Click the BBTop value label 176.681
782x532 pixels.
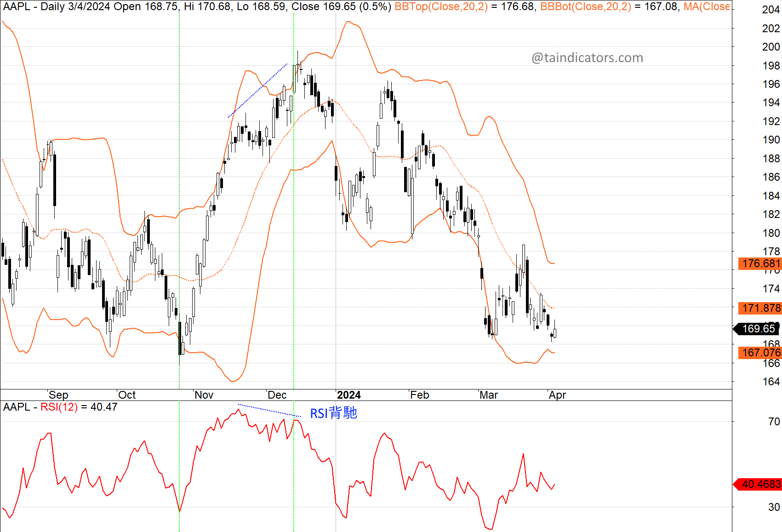coord(760,263)
